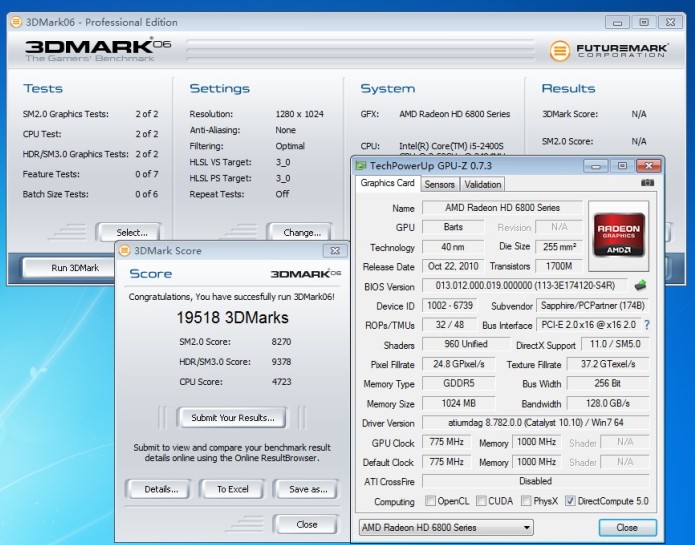Click the Subvendor value Sapphire/PCPartner
The image size is (695, 545).
[593, 305]
